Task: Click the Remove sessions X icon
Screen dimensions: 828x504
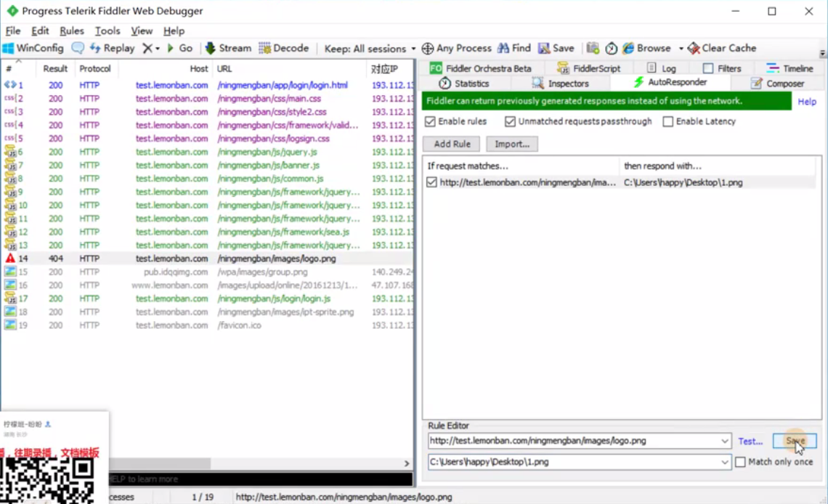Action: 147,48
